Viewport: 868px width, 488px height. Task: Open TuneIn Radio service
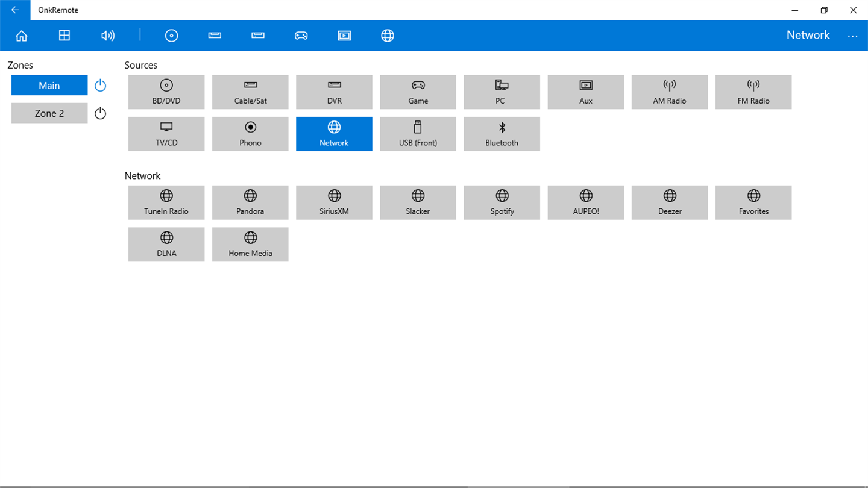(166, 202)
